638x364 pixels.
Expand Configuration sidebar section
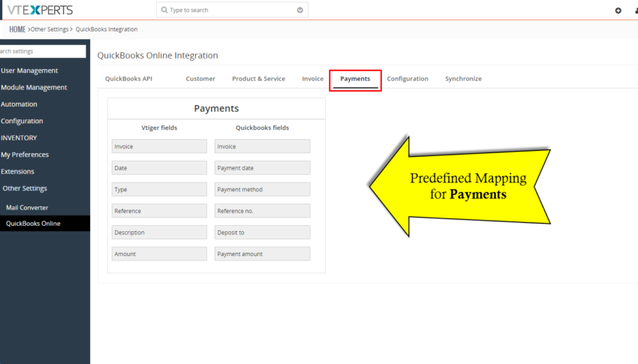(x=22, y=121)
